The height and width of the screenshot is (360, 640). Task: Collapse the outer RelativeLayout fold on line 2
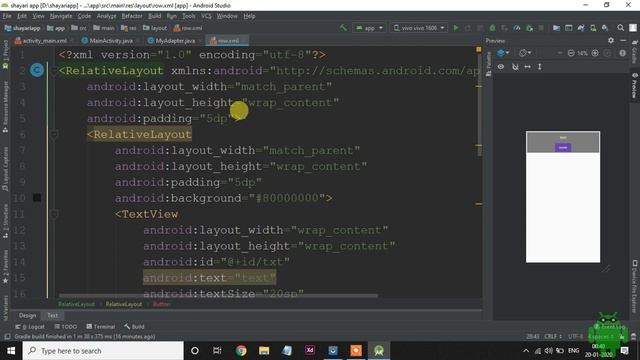click(54, 71)
